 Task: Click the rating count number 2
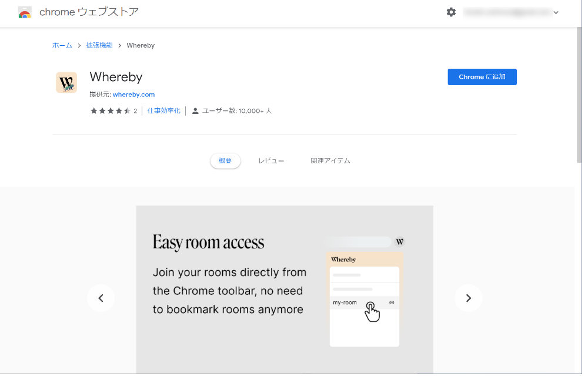tap(135, 111)
